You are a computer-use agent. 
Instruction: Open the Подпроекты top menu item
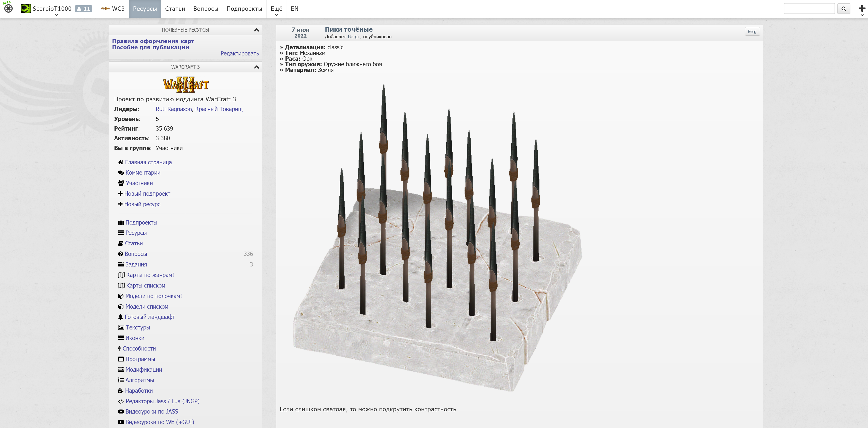(244, 9)
